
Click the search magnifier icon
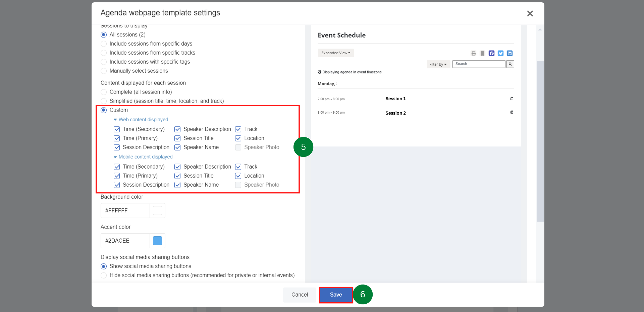pyautogui.click(x=510, y=64)
